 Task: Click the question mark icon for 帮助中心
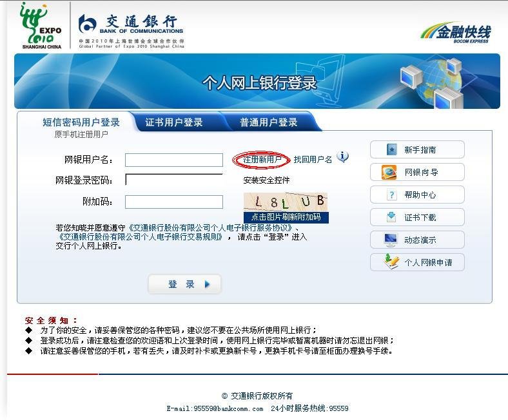pos(392,195)
